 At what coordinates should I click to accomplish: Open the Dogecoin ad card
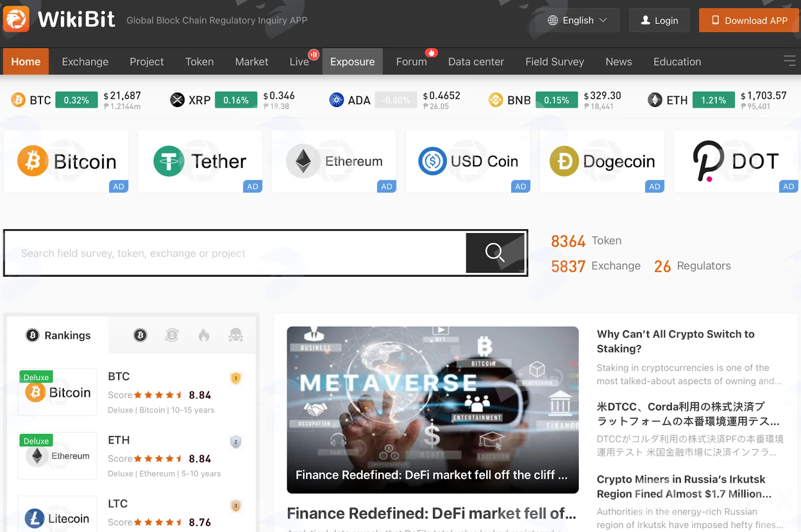[x=602, y=161]
